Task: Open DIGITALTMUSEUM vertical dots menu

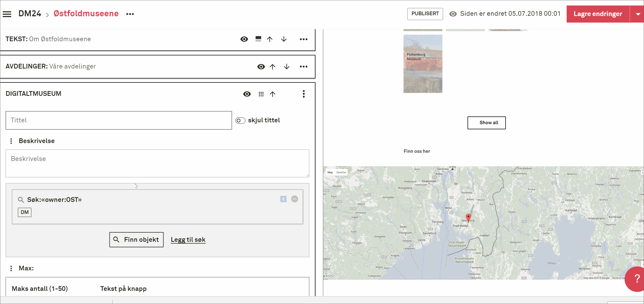Action: pyautogui.click(x=304, y=94)
